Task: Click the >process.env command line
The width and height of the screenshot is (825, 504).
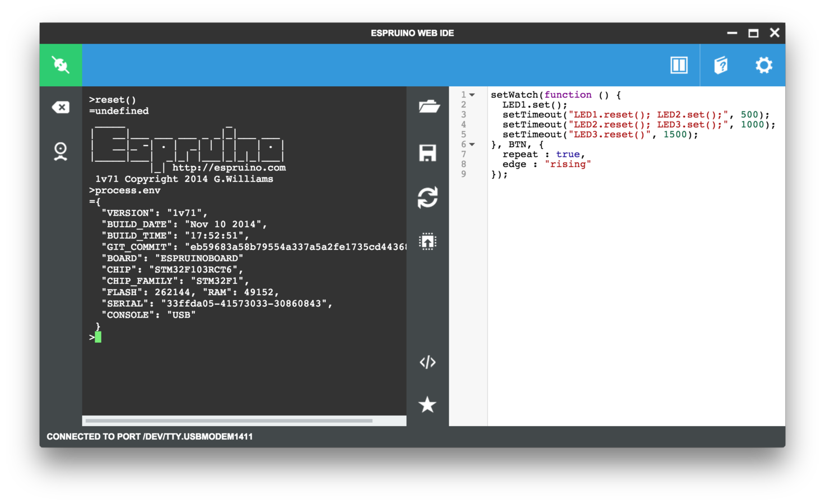Action: pos(125,190)
